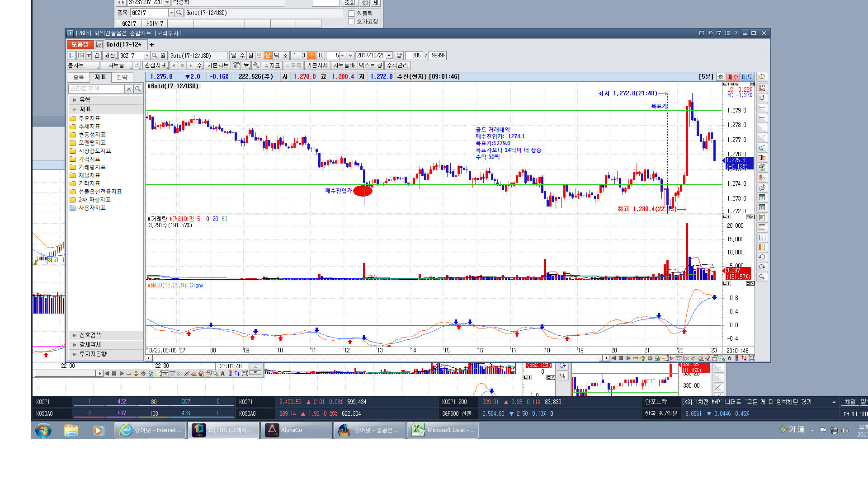Click the 스마트 검색 search input
This screenshot has width=868, height=488.
[x=96, y=89]
